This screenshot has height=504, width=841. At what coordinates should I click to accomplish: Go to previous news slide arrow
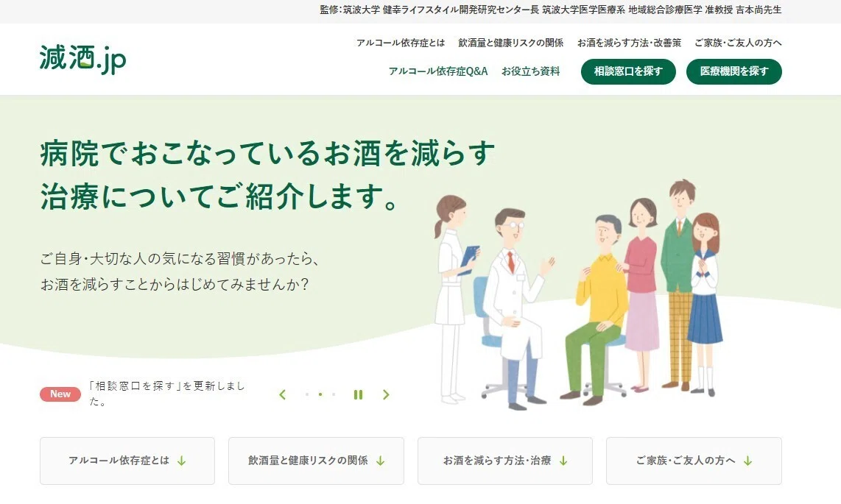click(282, 394)
